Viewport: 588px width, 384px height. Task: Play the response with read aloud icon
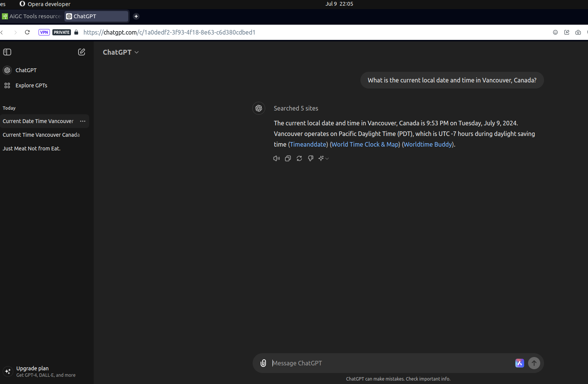coord(277,158)
